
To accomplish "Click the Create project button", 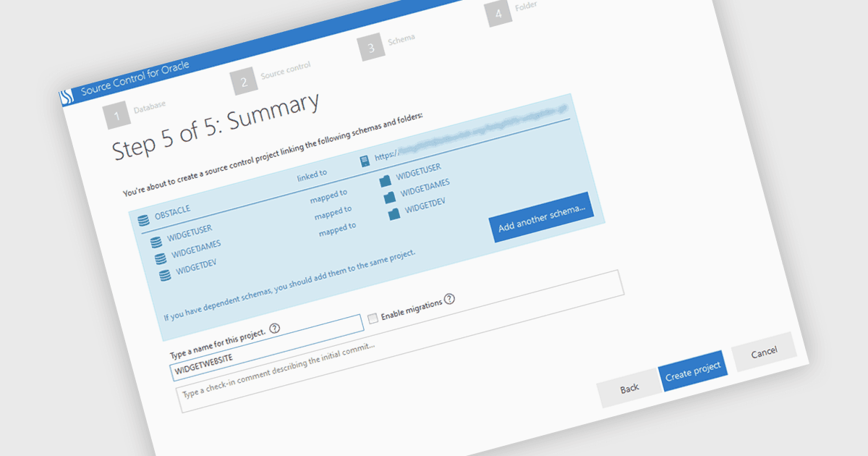I will pos(693,371).
